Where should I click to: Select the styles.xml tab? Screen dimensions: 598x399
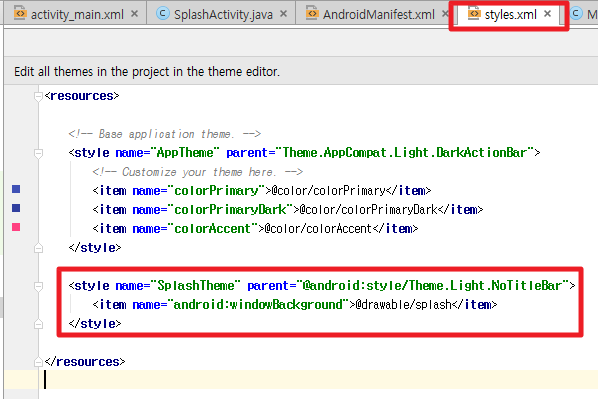click(510, 14)
